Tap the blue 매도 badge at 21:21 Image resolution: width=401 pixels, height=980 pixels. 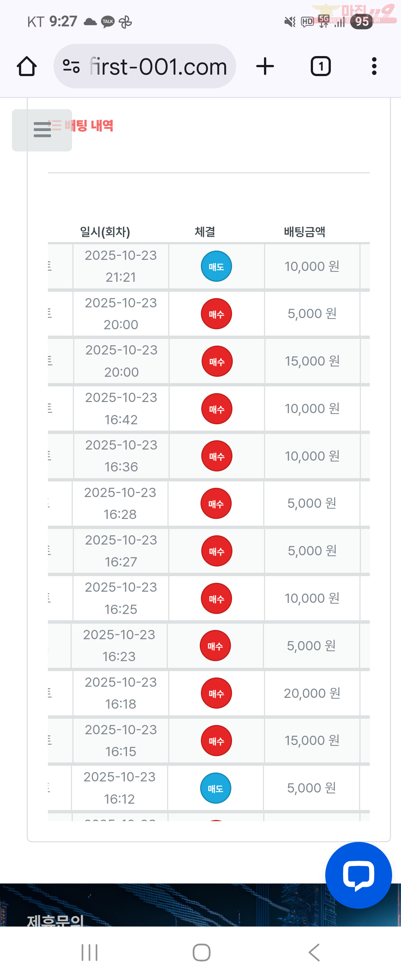216,266
